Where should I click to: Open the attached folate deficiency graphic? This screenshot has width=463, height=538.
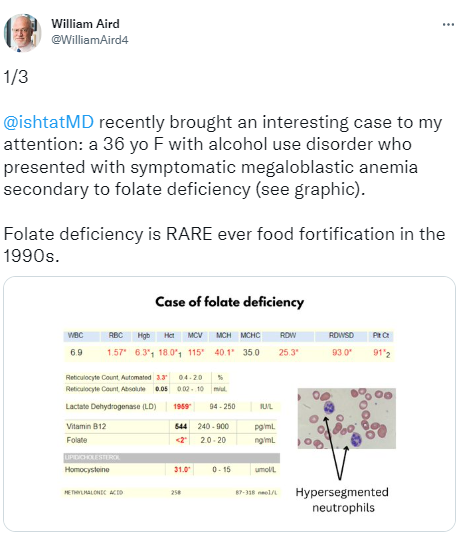pos(229,404)
